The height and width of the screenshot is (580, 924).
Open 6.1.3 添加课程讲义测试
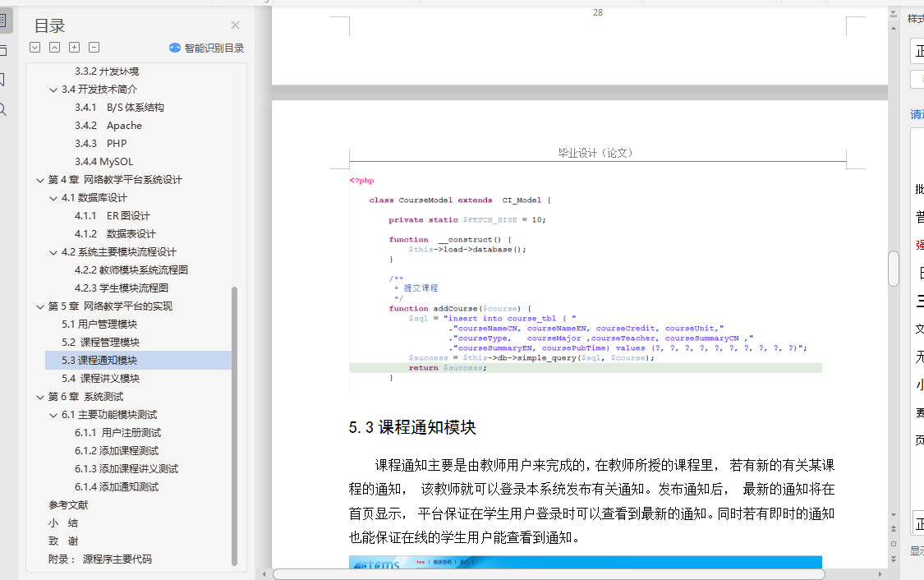[x=126, y=469]
